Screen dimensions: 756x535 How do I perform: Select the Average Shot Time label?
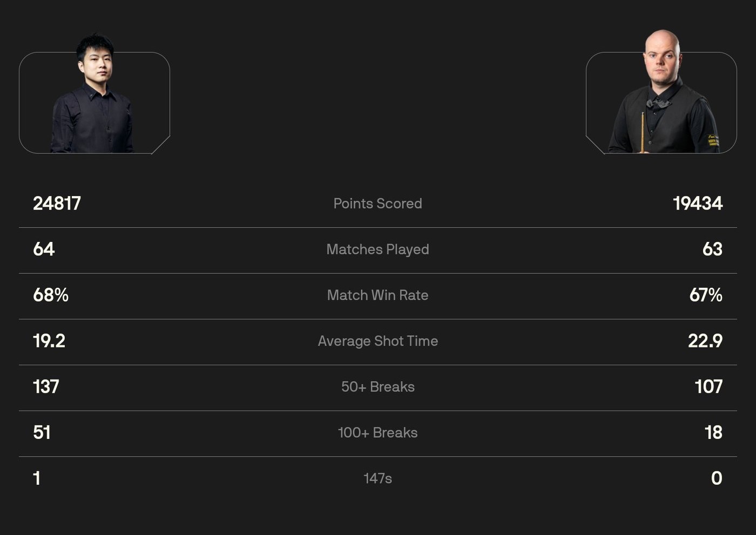coord(377,341)
